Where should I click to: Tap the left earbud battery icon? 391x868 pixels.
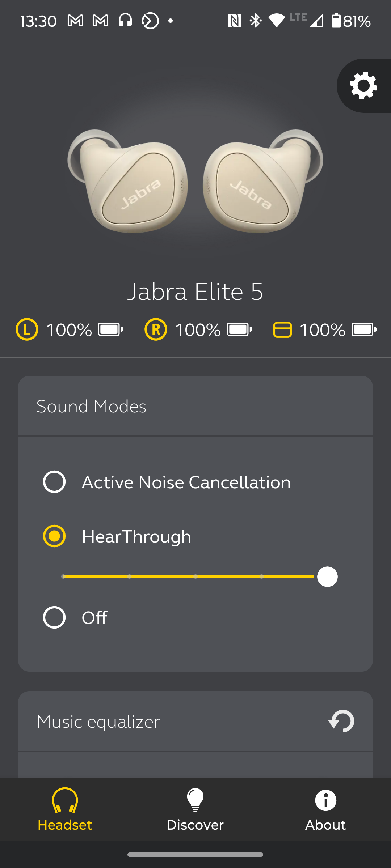coord(111,330)
